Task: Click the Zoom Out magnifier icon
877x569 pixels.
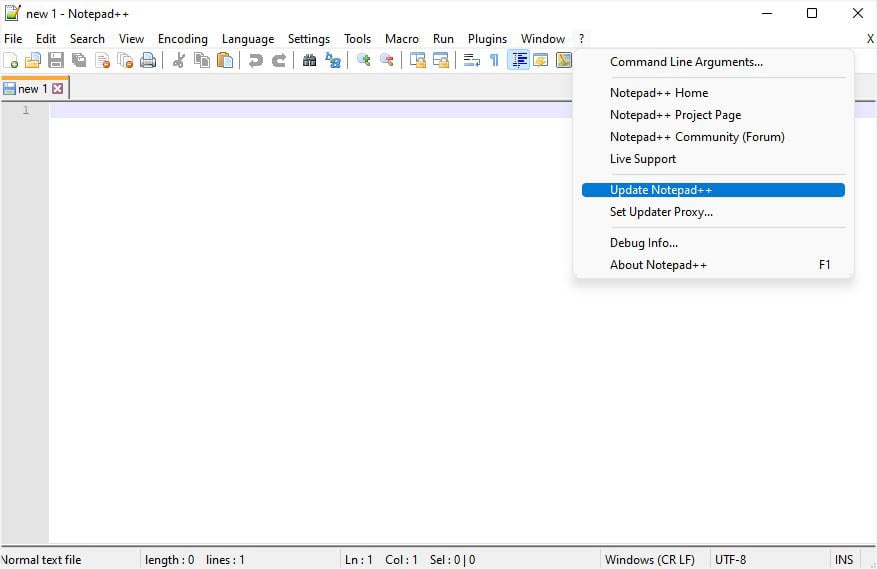Action: pyautogui.click(x=386, y=60)
